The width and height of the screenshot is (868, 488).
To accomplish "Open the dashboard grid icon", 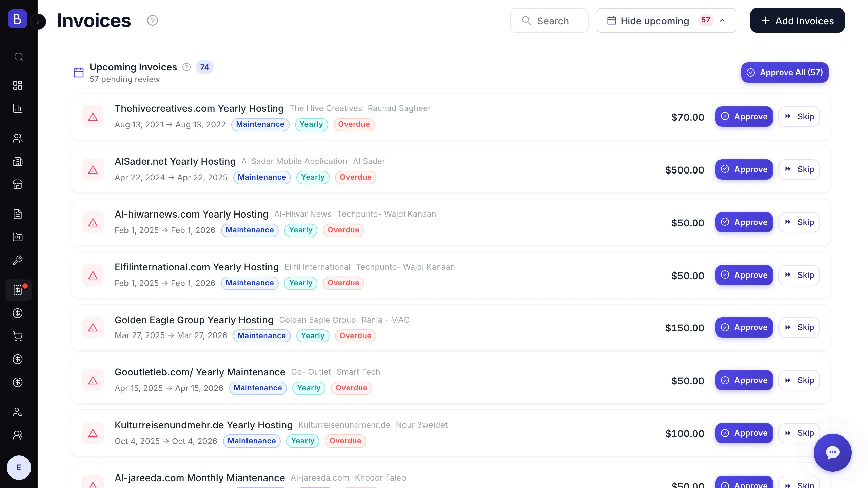I will [x=18, y=85].
